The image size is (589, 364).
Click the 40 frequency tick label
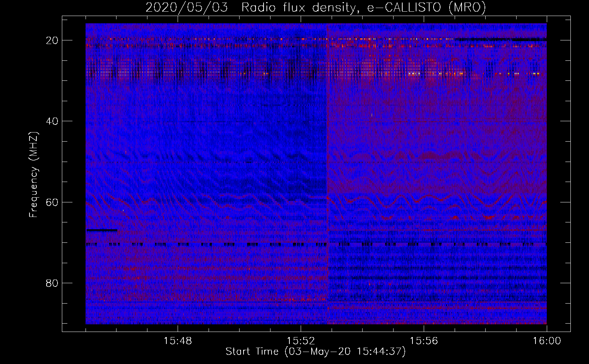pyautogui.click(x=52, y=121)
